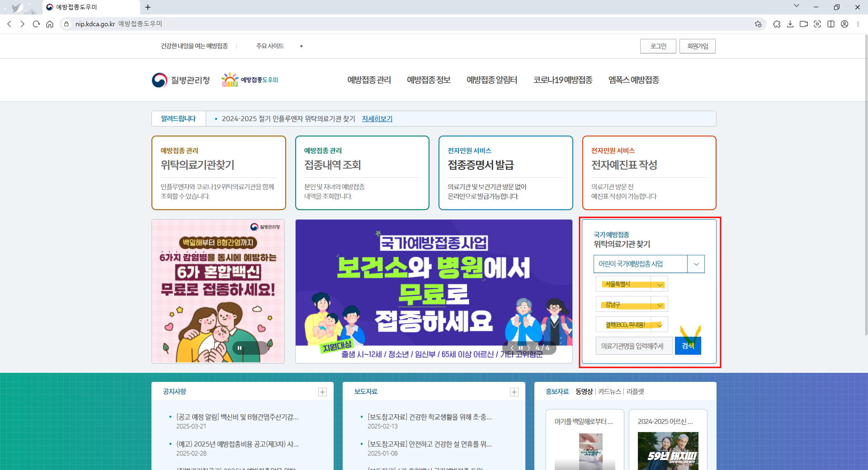
Task: Reload the page with the refresh icon
Action: click(x=36, y=24)
